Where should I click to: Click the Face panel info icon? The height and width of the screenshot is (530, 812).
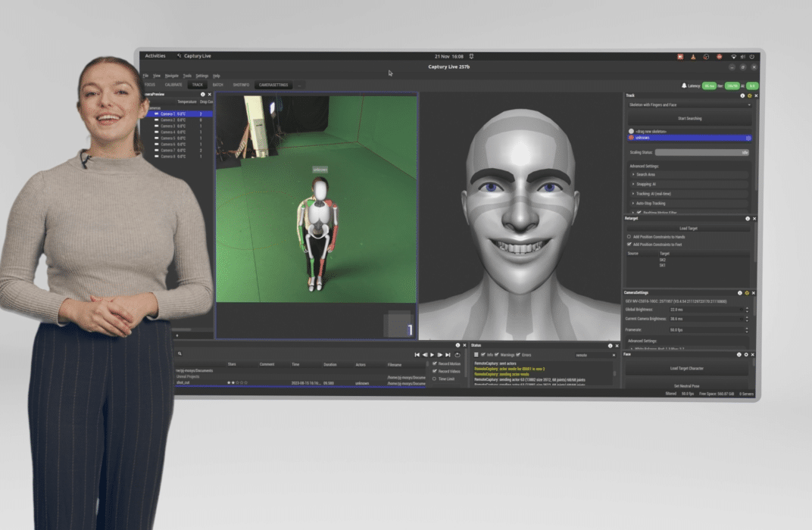[739, 354]
